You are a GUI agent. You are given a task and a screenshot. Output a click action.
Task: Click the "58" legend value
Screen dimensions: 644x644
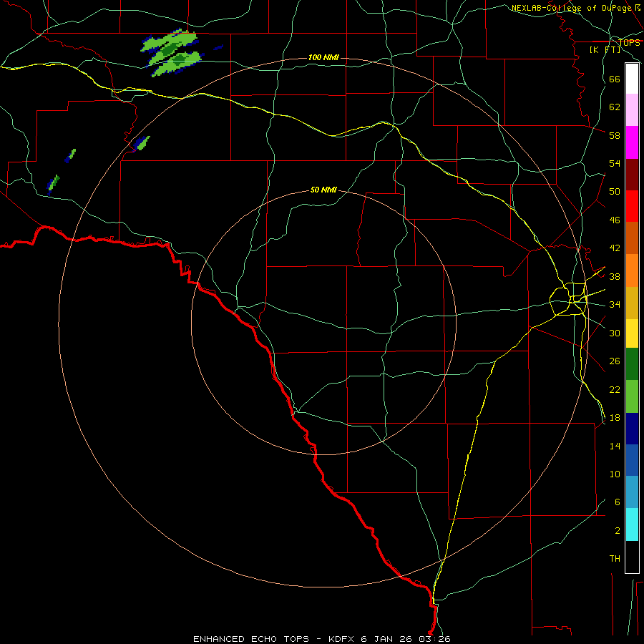[615, 135]
